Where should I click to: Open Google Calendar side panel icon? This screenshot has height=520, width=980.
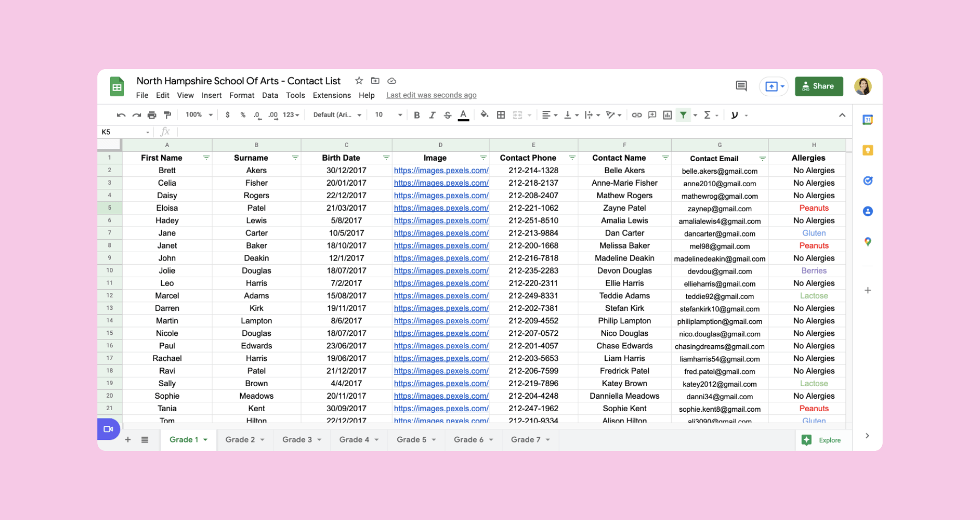pos(867,120)
